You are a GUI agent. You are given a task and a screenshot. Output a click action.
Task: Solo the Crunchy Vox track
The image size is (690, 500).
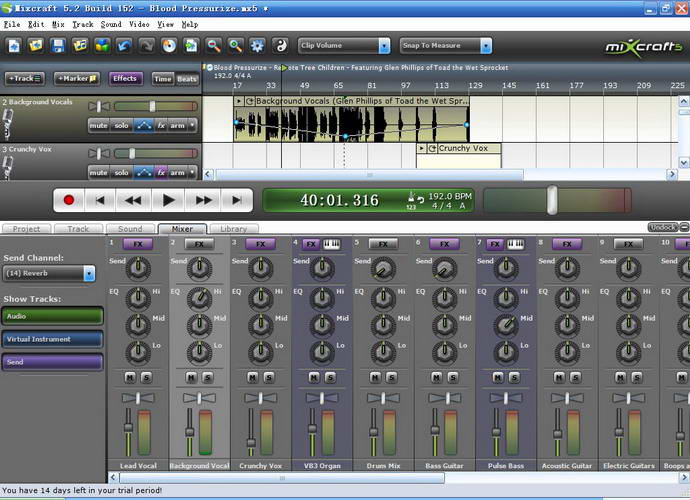pos(122,171)
